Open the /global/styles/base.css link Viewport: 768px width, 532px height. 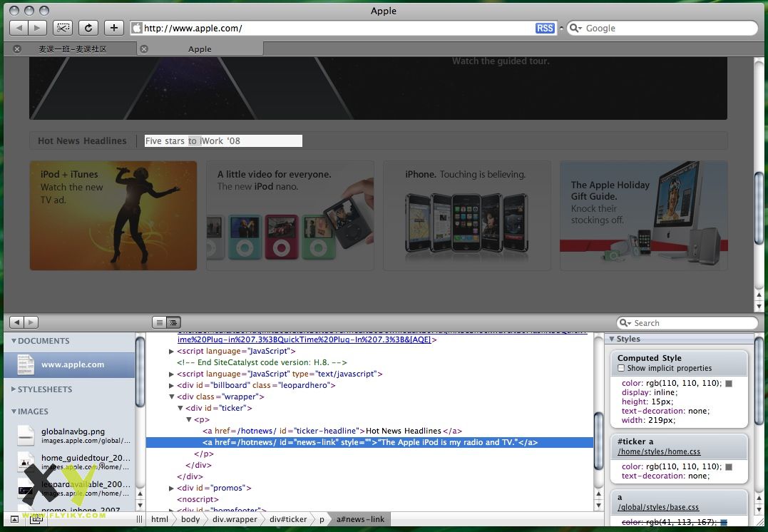click(658, 508)
